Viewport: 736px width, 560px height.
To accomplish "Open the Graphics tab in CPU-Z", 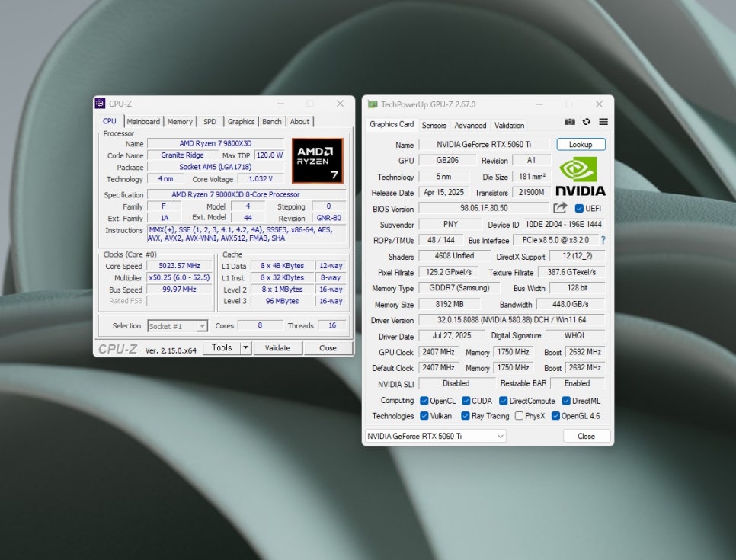I will (241, 122).
